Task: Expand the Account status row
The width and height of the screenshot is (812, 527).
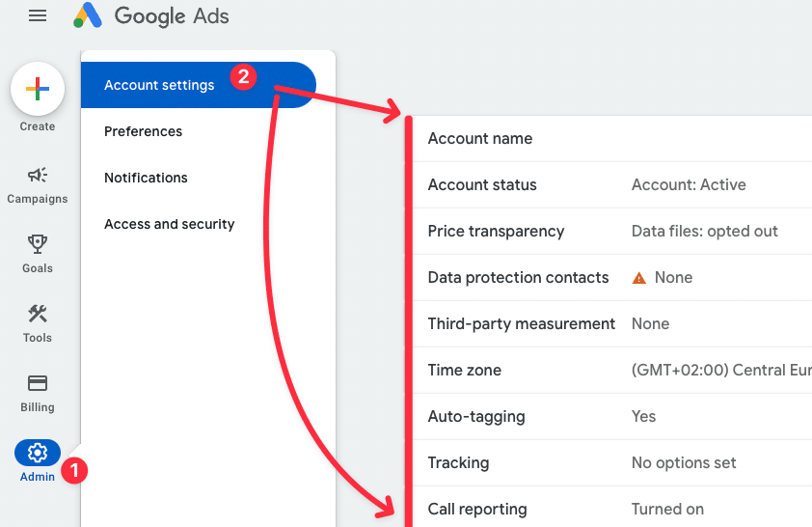Action: [612, 185]
